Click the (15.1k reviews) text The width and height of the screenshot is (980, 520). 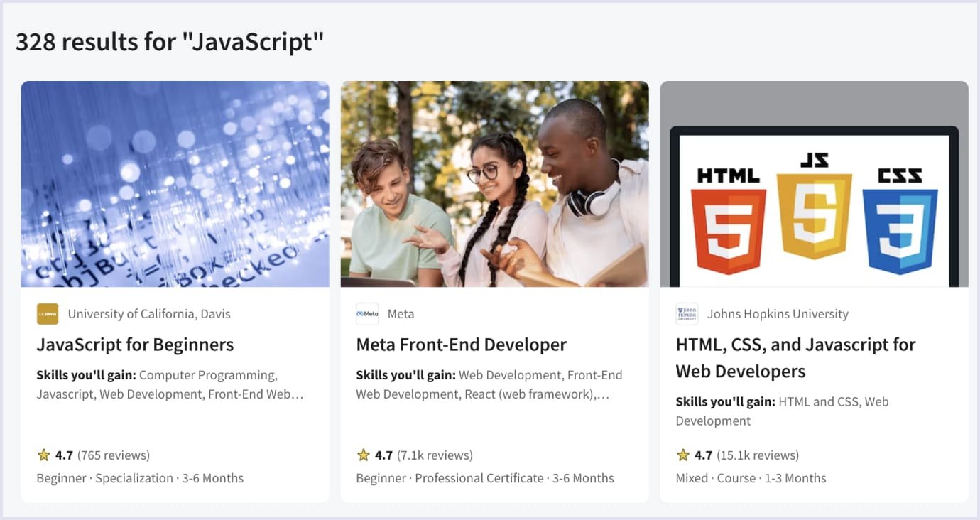(x=758, y=455)
